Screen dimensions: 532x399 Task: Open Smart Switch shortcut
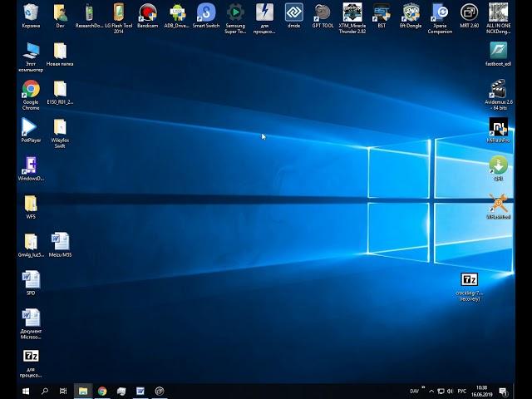tap(206, 16)
